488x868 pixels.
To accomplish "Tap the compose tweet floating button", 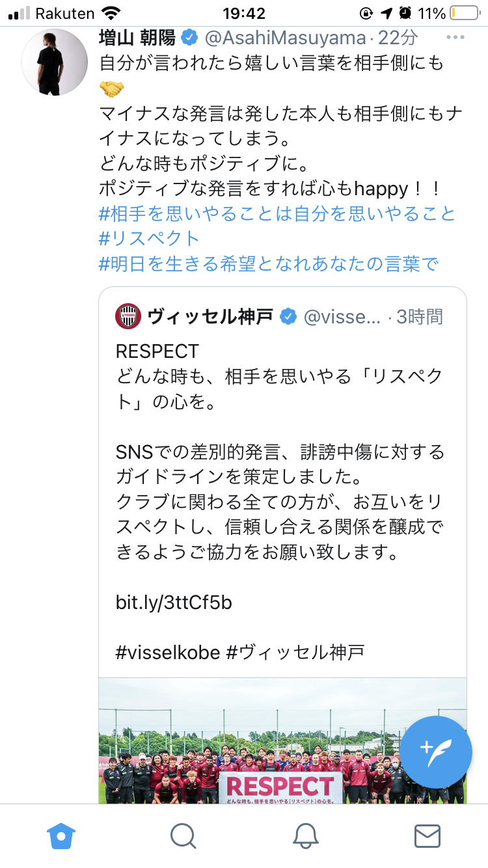I will pos(435,747).
